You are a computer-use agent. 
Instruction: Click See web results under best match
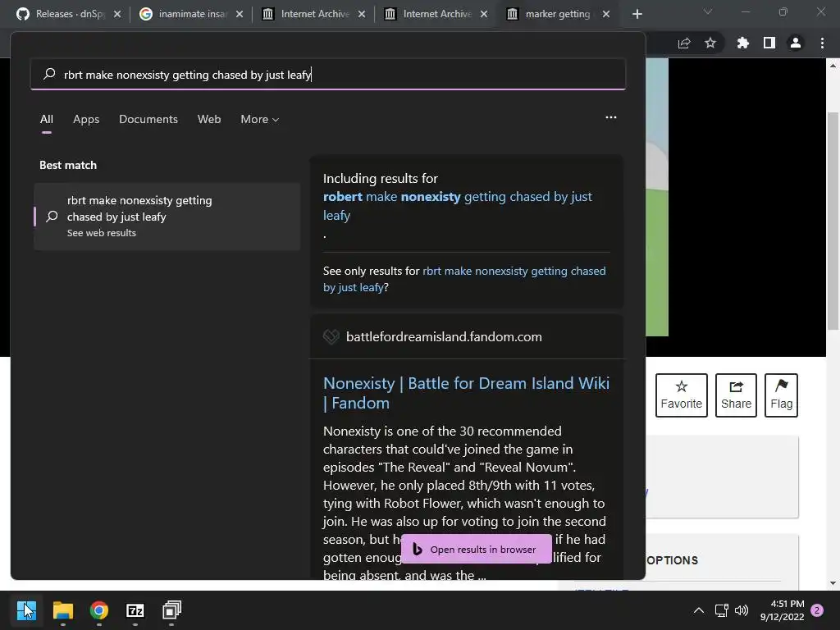coord(101,233)
